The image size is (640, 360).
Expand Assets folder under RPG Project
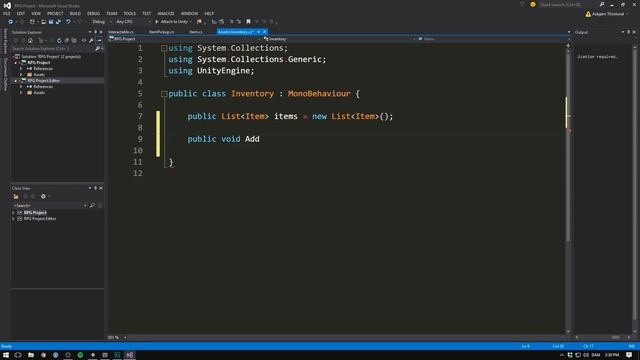click(x=21, y=75)
